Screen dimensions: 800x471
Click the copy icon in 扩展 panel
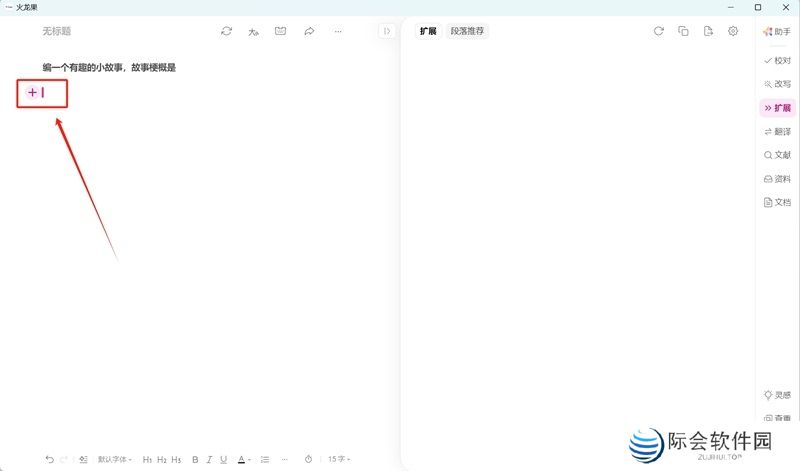click(684, 31)
